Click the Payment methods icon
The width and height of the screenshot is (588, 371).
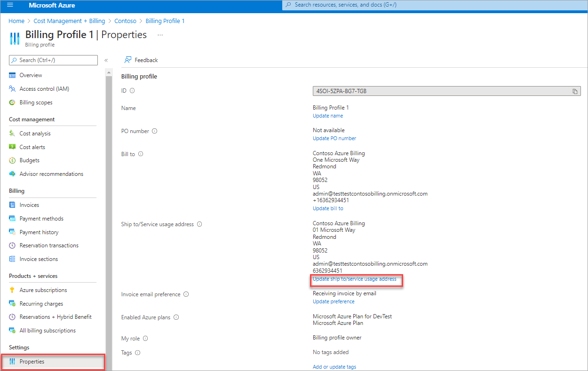pyautogui.click(x=12, y=219)
